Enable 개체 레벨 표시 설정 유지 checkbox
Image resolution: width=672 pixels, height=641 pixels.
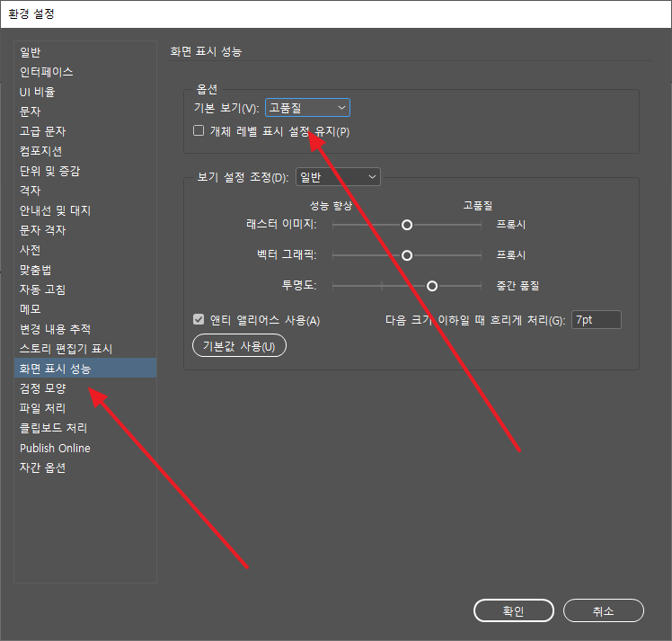[x=199, y=130]
